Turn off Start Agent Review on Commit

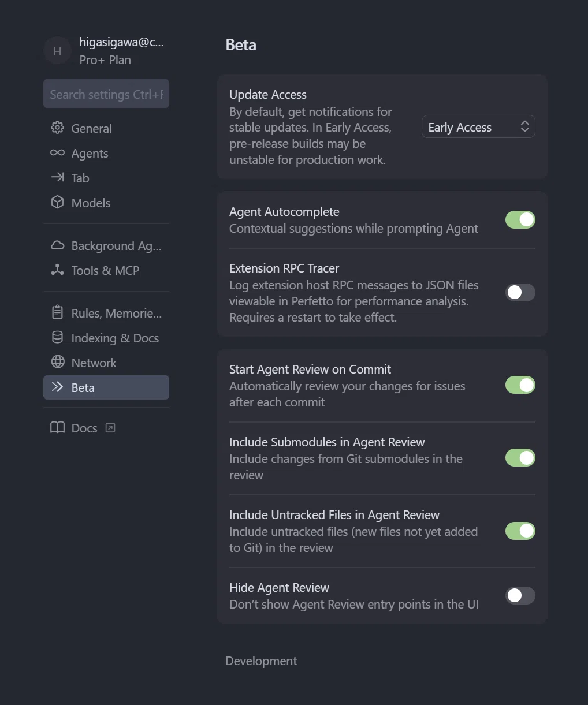tap(520, 385)
